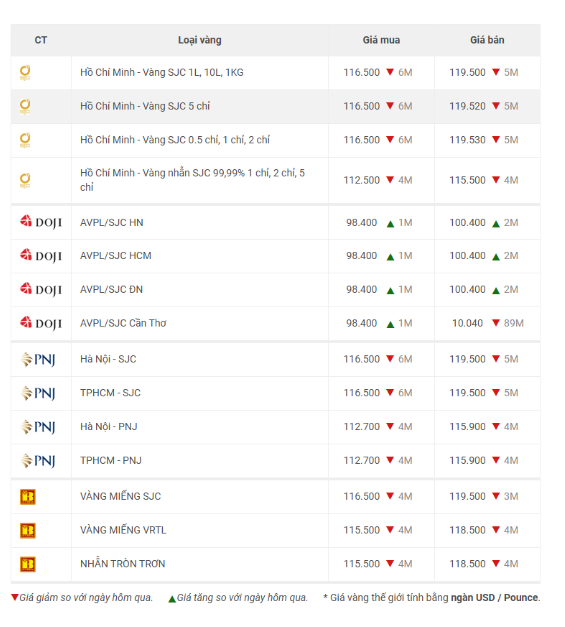Viewport: 565px width, 627px height.
Task: Select 'NHẪN TRÒN TRƠN' row label
Action: click(122, 563)
